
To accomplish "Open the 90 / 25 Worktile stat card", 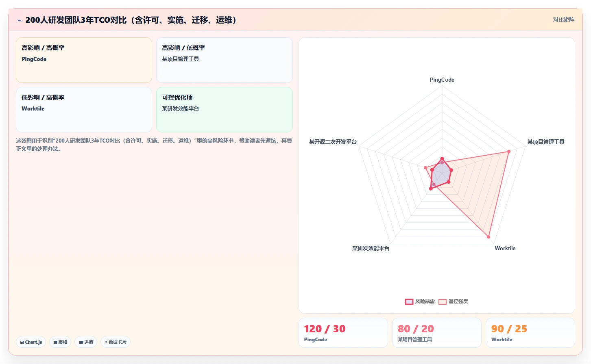I will (x=530, y=333).
